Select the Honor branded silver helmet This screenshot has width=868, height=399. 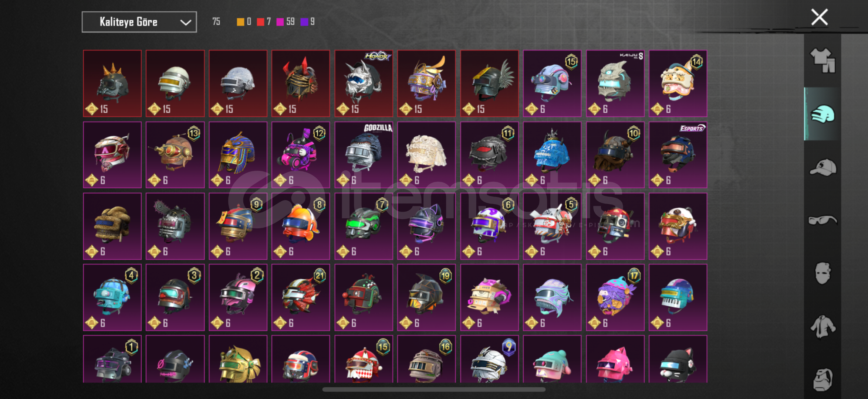click(364, 83)
